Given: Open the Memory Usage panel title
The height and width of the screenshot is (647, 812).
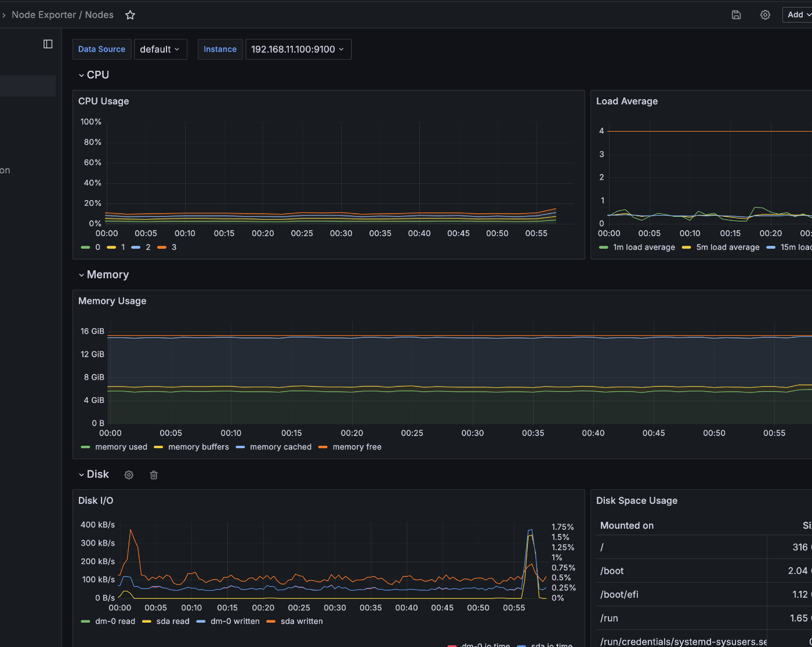Looking at the screenshot, I should click(113, 301).
